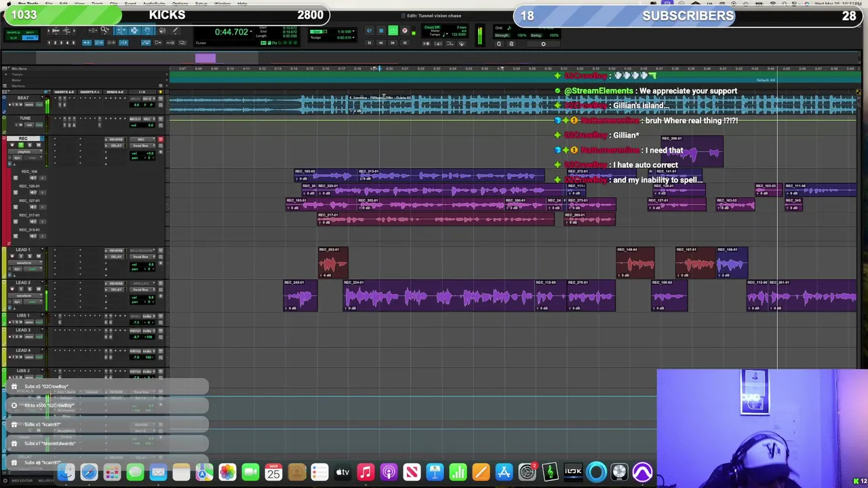Stop playback in the transport
Screen dimensions: 868x488
click(x=381, y=30)
